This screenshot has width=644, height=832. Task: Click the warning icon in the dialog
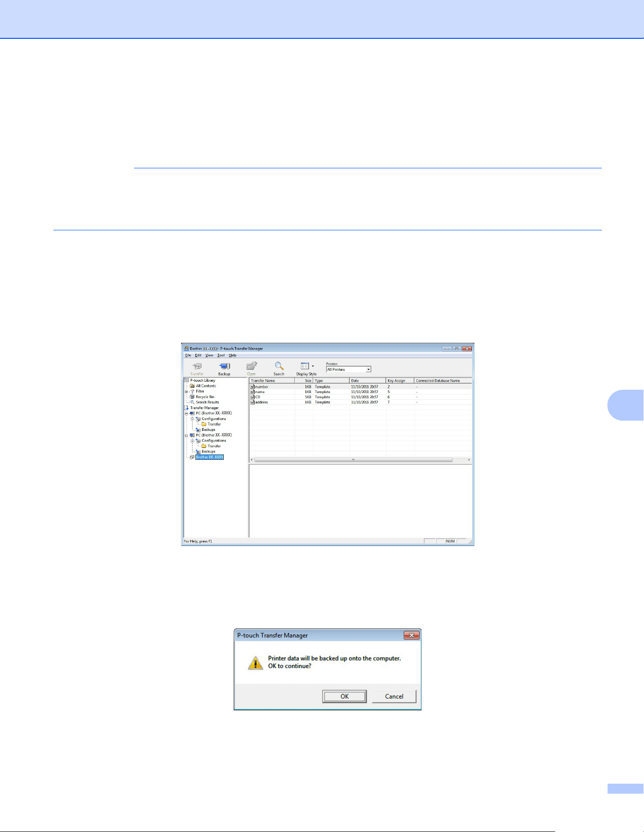tap(256, 662)
